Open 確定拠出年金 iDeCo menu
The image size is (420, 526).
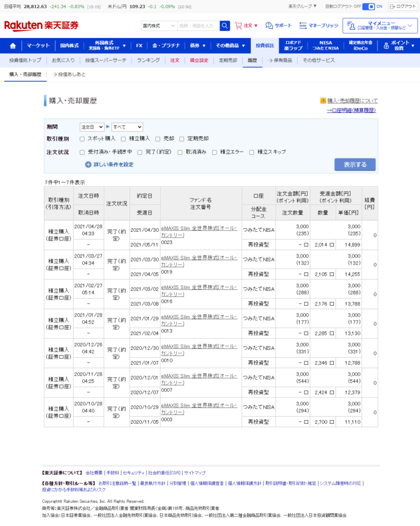(360, 46)
